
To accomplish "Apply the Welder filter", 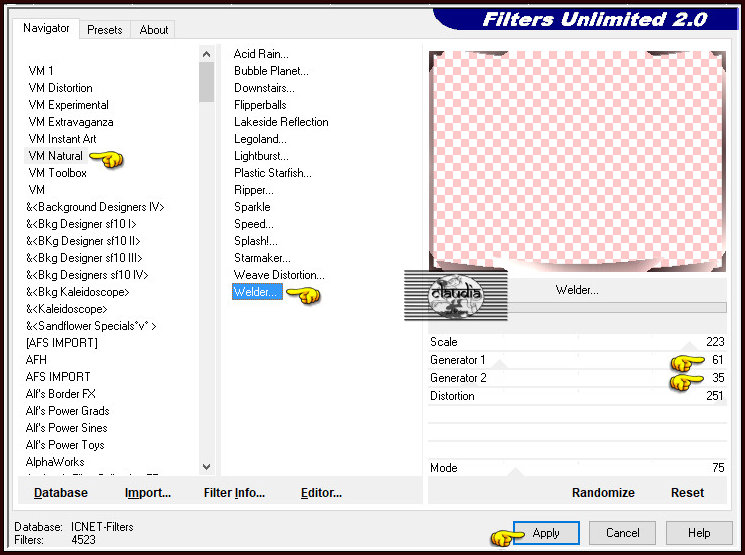I will pos(546,533).
